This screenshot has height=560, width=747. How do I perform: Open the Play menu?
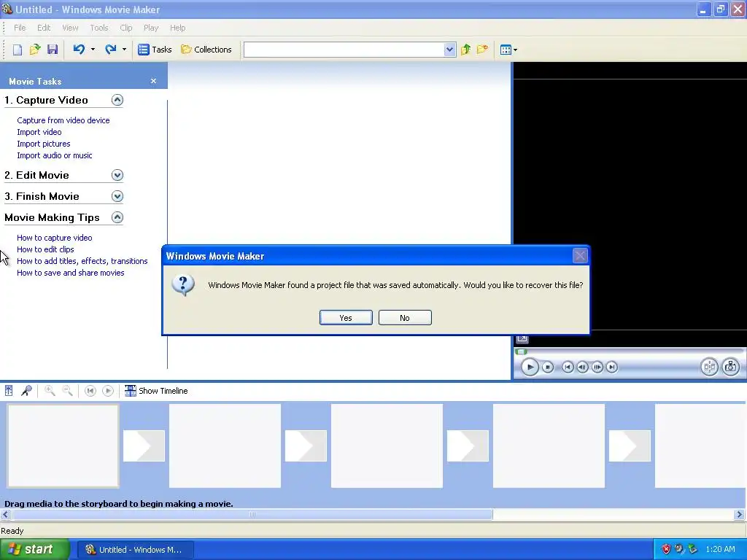coord(151,28)
